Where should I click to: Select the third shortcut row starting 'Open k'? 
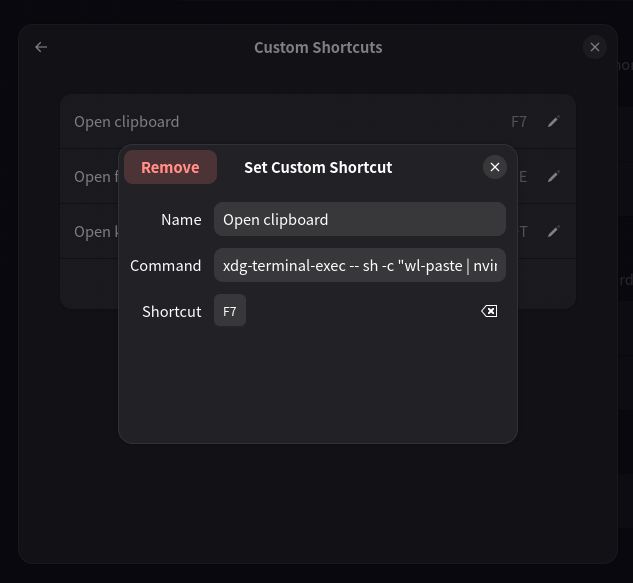pyautogui.click(x=92, y=232)
